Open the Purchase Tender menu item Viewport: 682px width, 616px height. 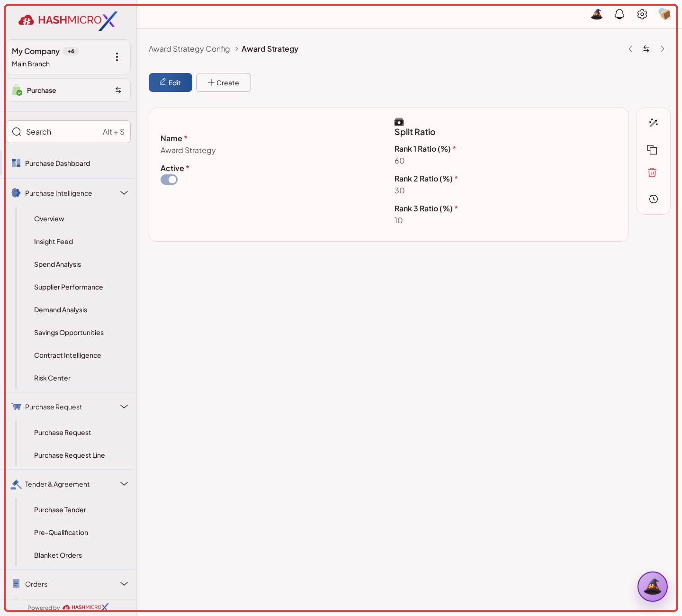tap(60, 510)
